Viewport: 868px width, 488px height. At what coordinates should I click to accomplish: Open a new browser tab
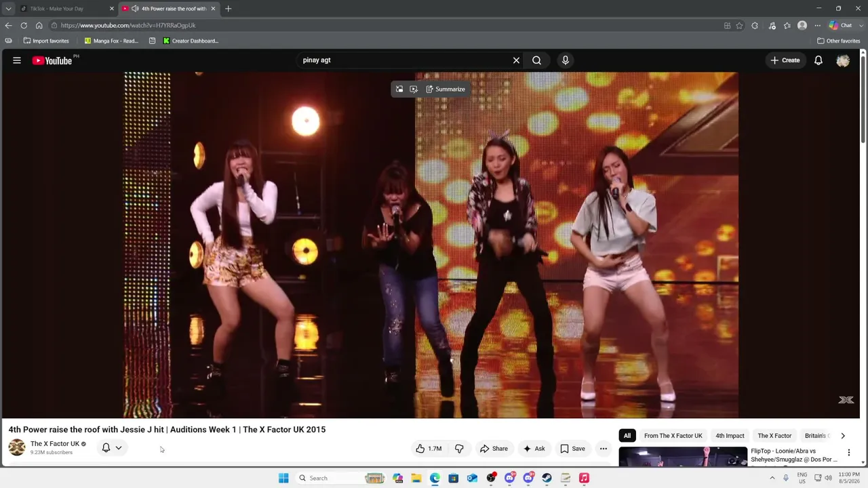pos(228,9)
